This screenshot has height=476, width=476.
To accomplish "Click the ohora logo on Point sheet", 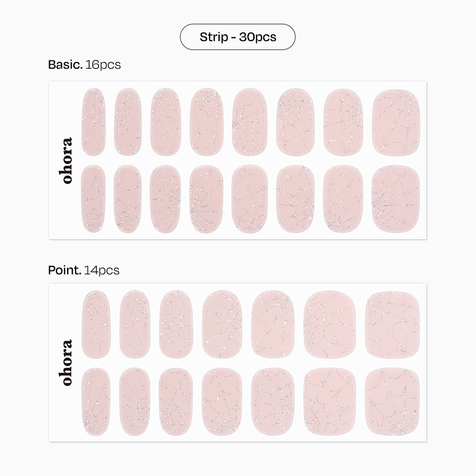I will point(67,362).
